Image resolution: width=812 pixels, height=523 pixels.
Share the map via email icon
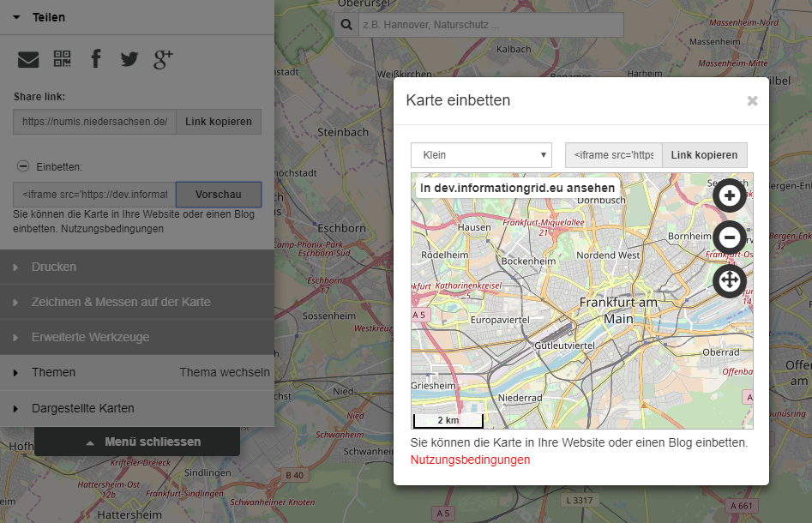[27, 58]
